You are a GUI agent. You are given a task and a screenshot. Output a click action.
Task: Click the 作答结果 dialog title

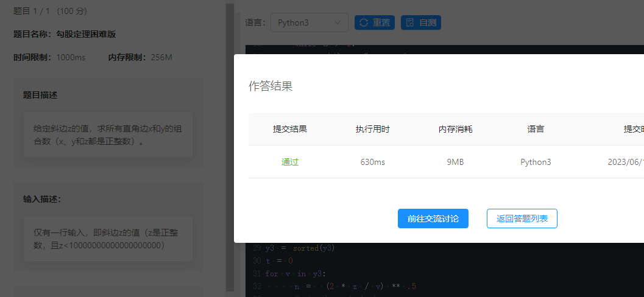tap(271, 86)
